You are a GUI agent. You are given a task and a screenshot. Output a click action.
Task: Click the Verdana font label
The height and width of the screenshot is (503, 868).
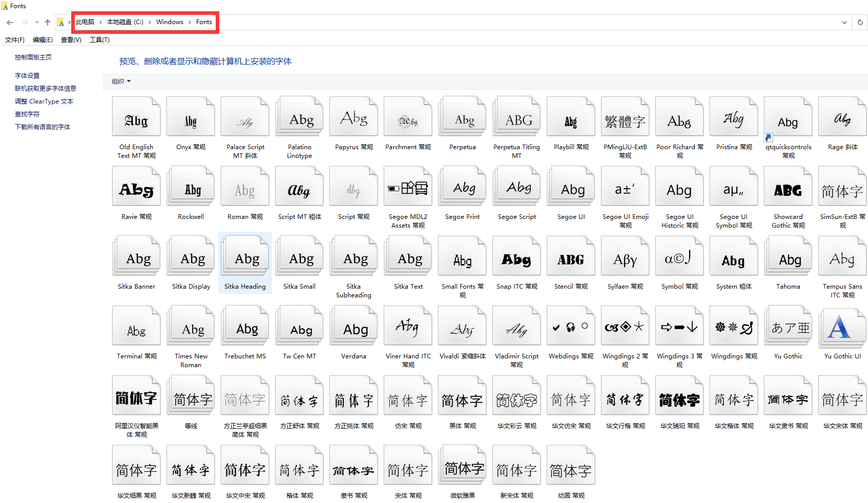(354, 356)
